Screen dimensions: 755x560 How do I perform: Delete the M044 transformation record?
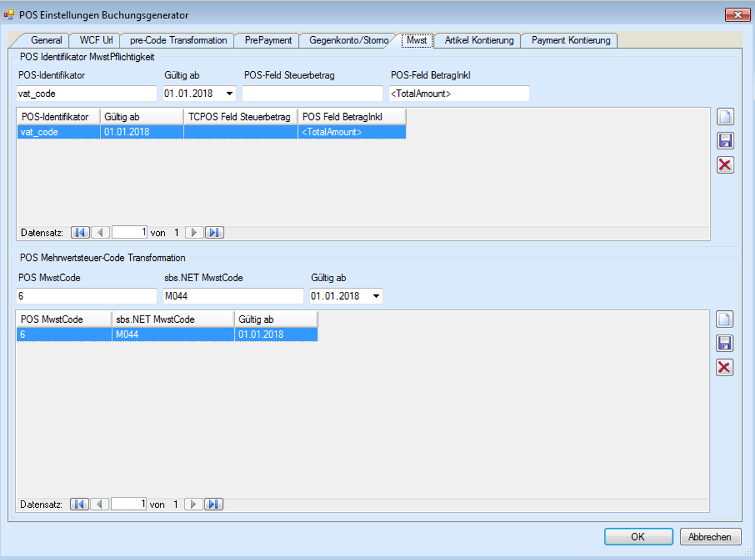pos(724,367)
